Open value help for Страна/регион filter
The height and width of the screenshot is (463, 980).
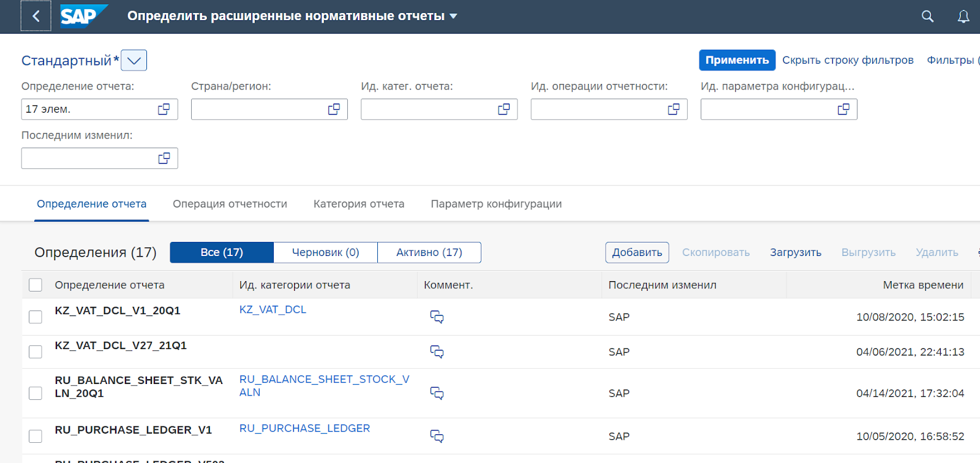pyautogui.click(x=334, y=109)
